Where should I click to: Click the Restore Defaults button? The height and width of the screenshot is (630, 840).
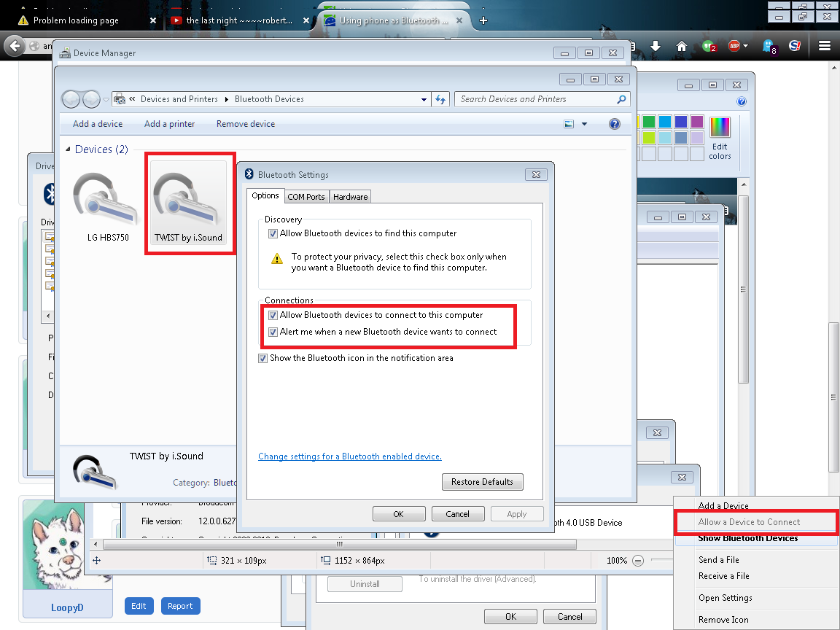pos(482,482)
